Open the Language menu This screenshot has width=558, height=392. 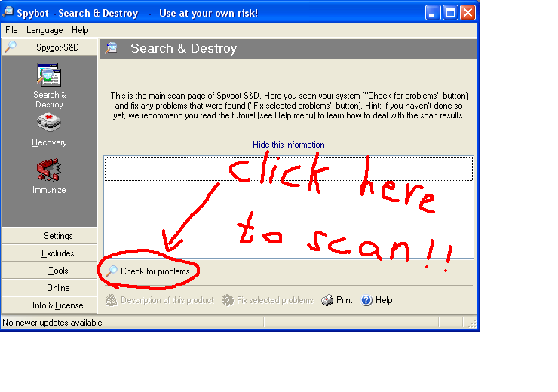click(44, 30)
